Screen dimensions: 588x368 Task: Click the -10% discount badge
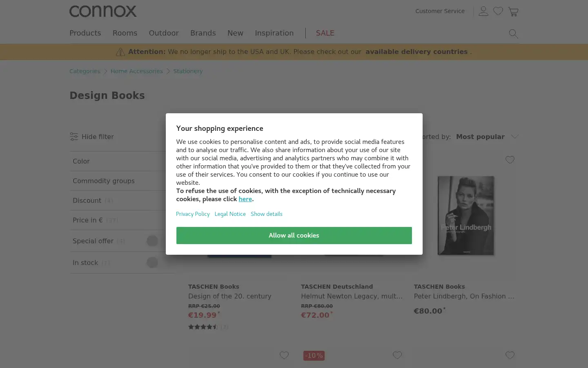coord(314,355)
